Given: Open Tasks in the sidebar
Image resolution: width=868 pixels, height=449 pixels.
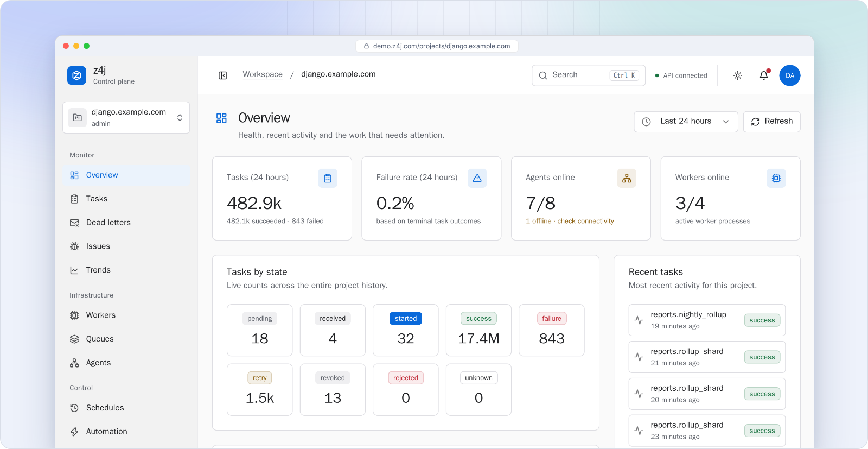Looking at the screenshot, I should [126, 199].
